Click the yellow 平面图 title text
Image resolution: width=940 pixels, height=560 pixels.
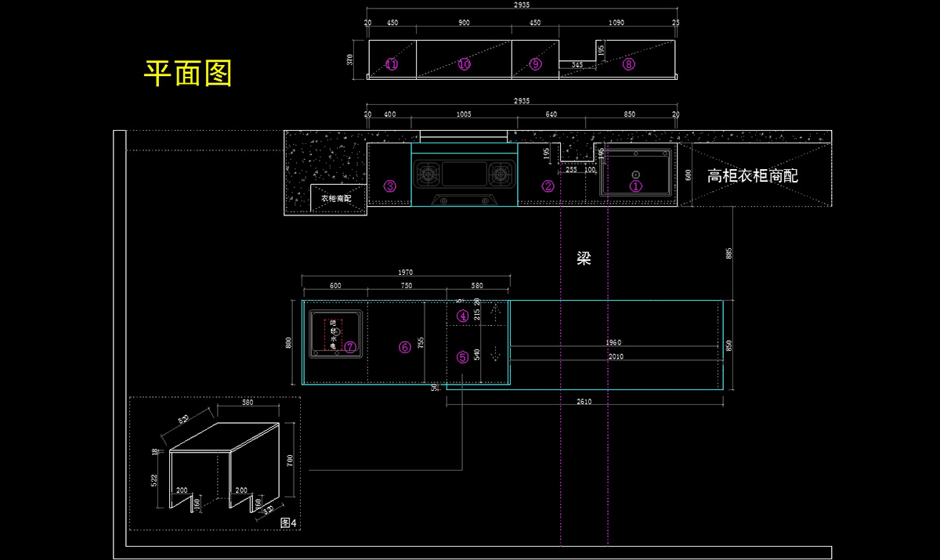click(x=188, y=73)
